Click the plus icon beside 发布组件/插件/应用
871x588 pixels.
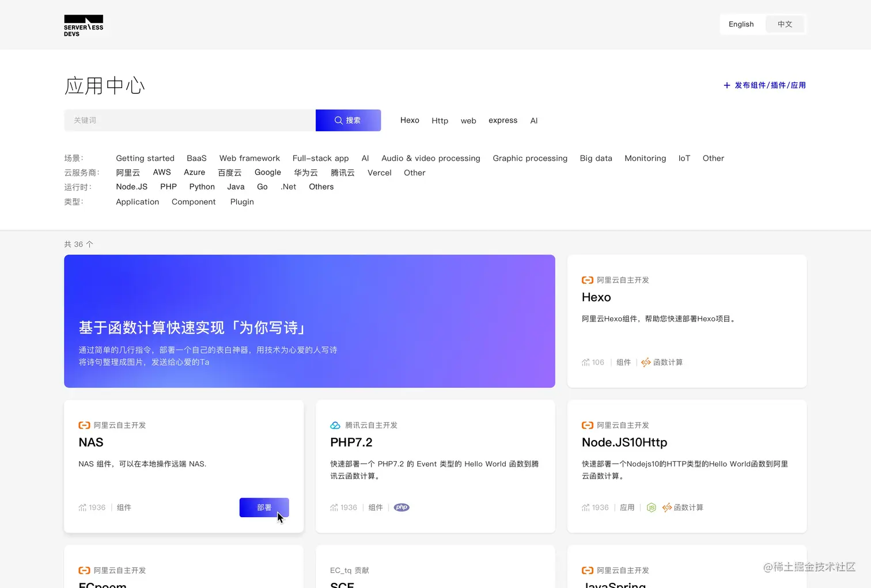pyautogui.click(x=727, y=85)
